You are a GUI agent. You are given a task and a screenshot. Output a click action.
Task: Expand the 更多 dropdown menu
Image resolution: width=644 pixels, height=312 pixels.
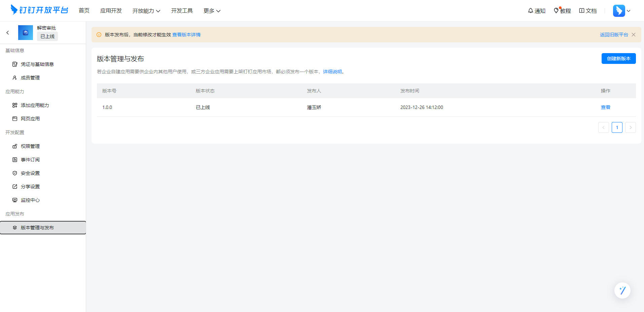[212, 11]
